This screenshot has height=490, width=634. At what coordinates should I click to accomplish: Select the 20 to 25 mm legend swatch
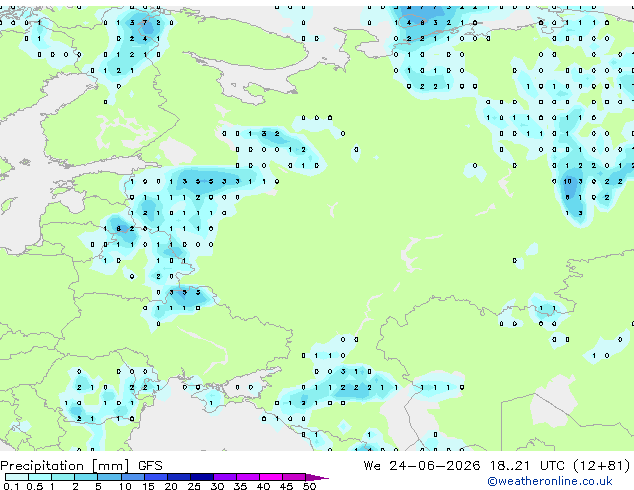pos(179,477)
